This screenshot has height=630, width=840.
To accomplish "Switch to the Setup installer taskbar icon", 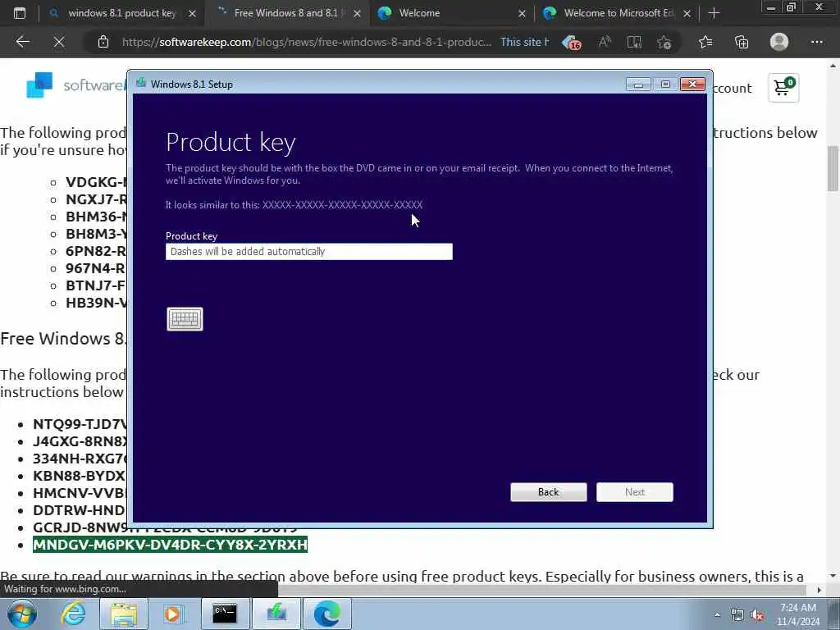I will (x=276, y=614).
